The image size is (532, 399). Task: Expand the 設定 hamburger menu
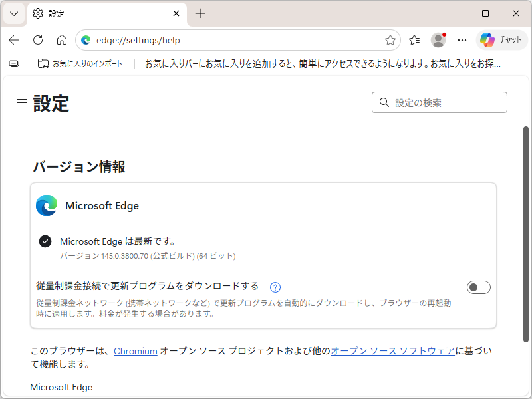(22, 102)
